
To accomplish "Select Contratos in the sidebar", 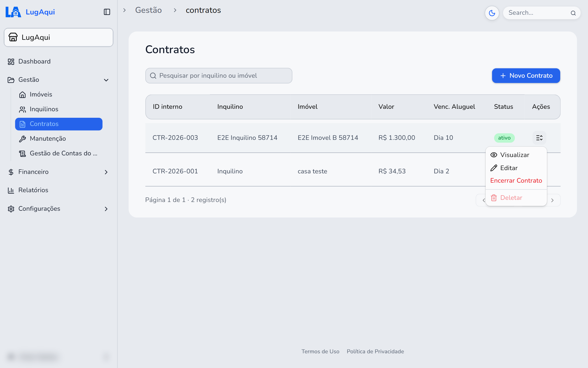I will click(59, 124).
